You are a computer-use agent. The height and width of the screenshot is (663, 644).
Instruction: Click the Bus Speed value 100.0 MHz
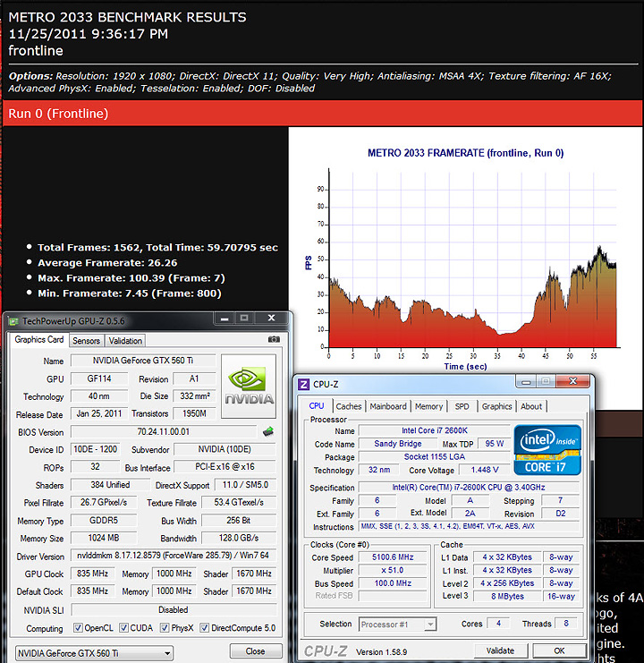coord(393,583)
